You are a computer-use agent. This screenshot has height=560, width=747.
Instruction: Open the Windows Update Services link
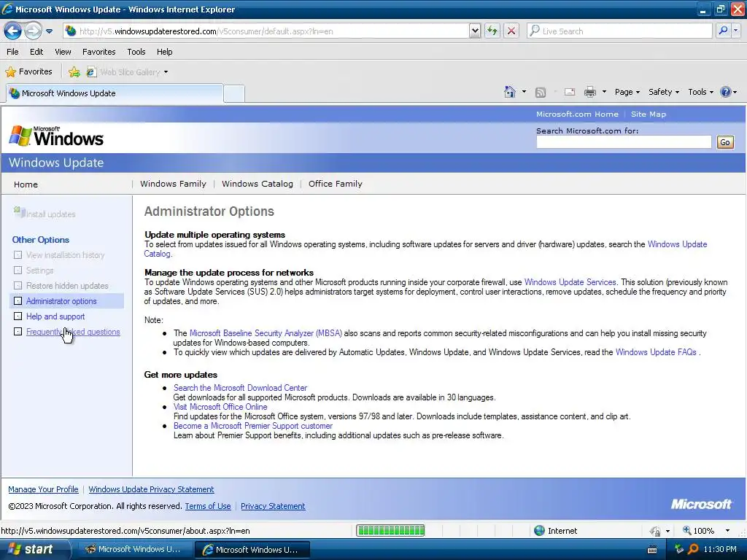(570, 282)
